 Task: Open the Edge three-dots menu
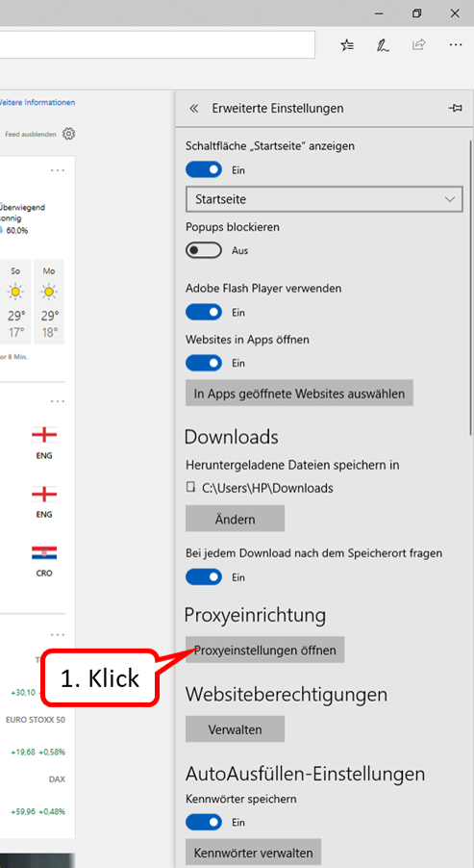click(455, 45)
